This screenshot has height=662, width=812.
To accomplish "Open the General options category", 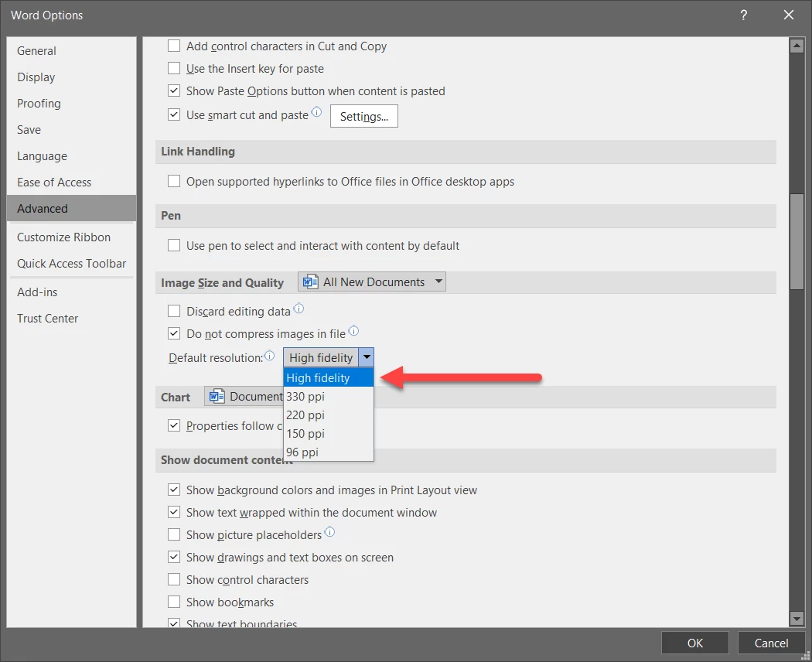I will click(71, 51).
